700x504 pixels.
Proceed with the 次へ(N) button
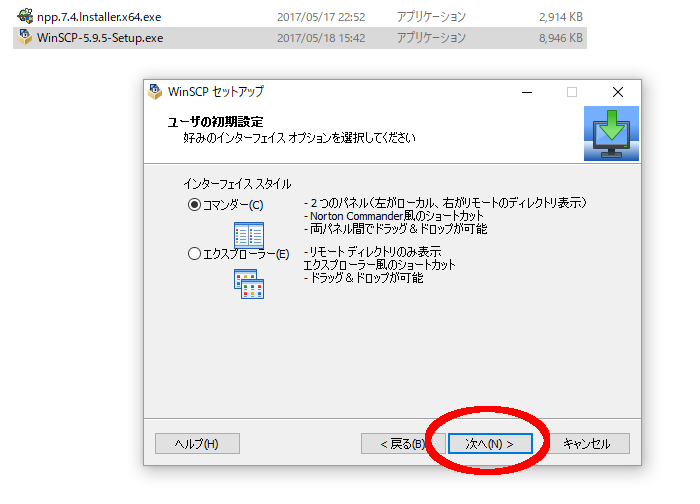489,443
